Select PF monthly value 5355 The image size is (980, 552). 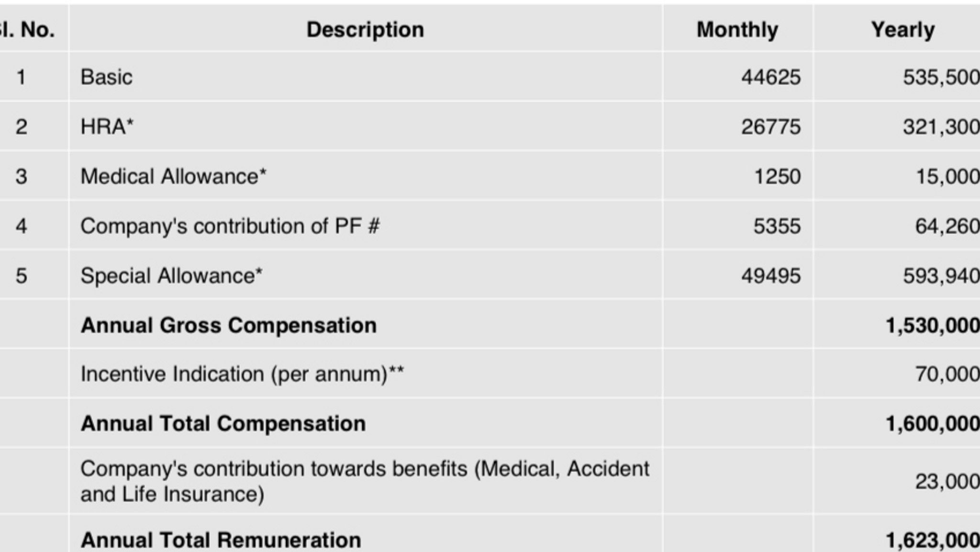coord(777,226)
